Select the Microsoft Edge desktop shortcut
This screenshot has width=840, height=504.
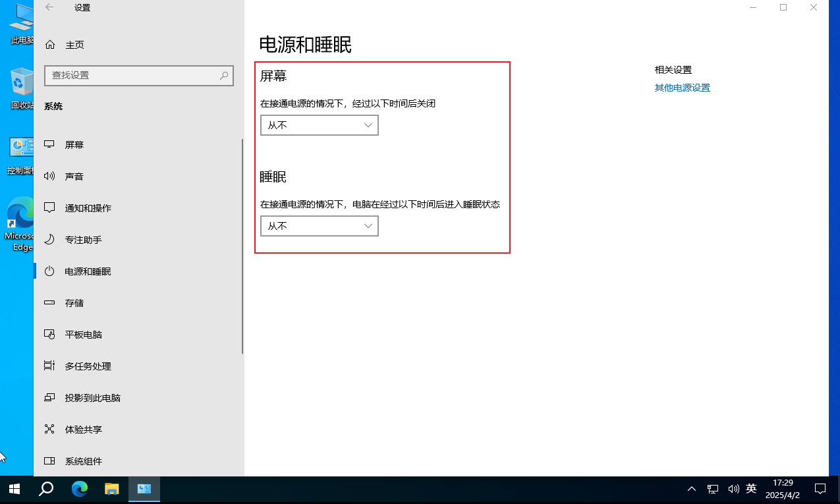21,224
